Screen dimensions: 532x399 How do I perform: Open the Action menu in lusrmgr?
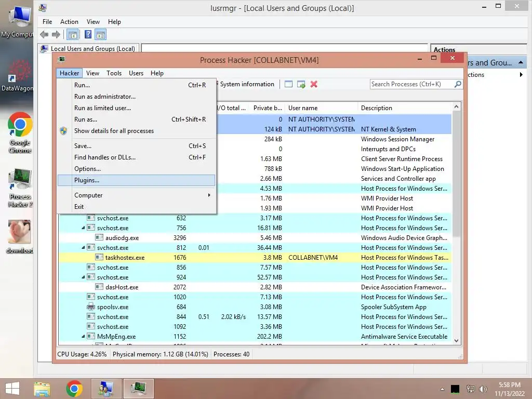(x=69, y=22)
